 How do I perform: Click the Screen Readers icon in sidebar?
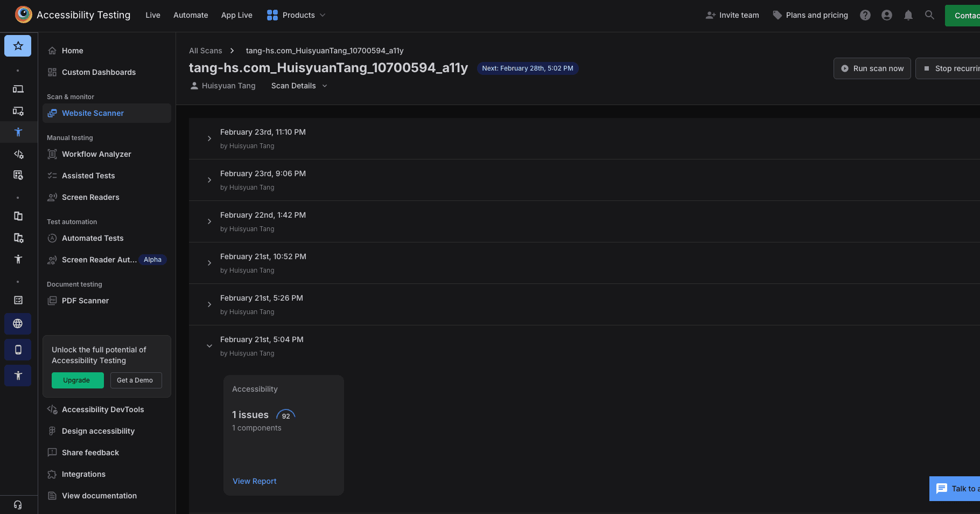pyautogui.click(x=52, y=197)
